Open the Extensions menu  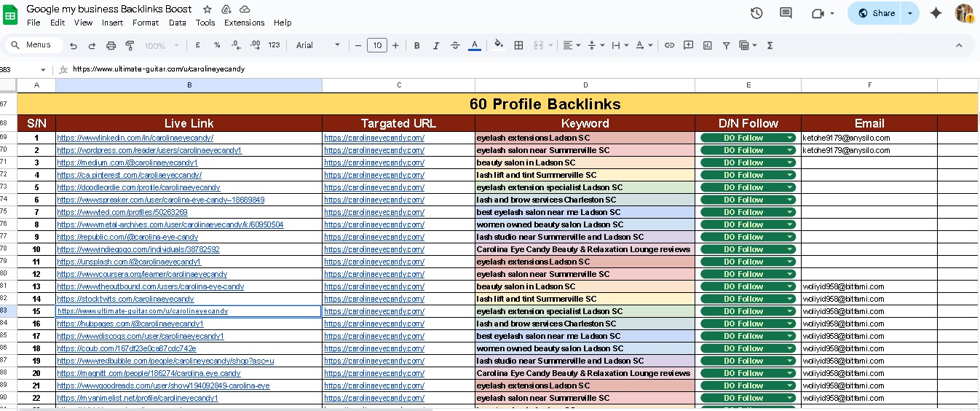point(244,23)
